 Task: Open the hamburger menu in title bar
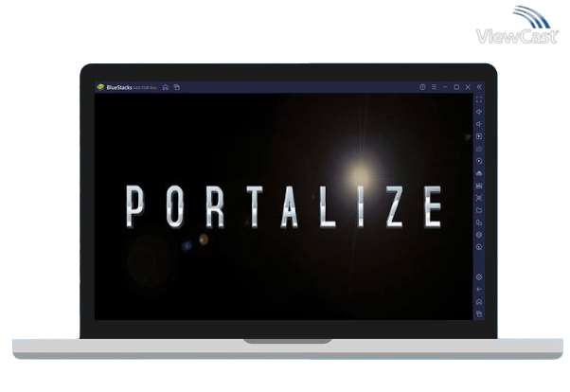coord(434,87)
